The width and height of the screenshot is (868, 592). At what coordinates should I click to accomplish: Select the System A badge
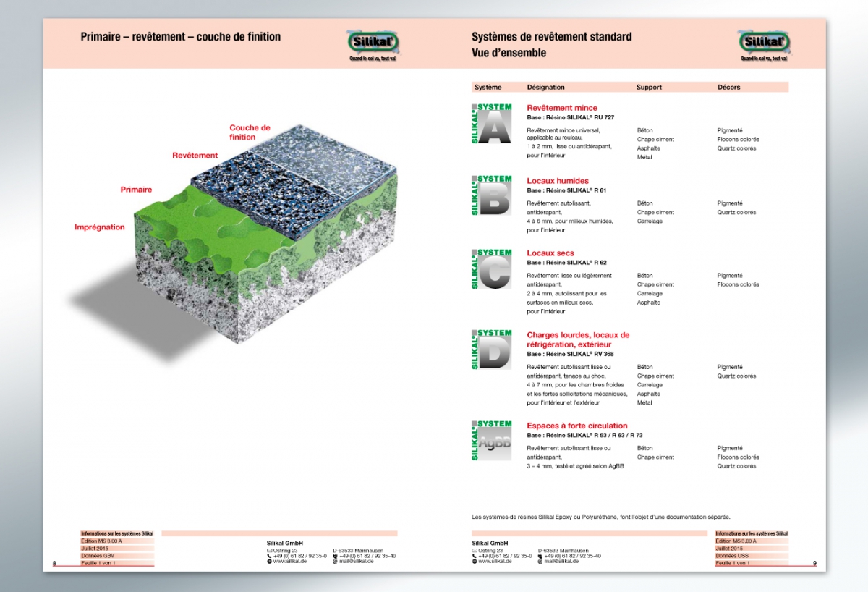491,124
